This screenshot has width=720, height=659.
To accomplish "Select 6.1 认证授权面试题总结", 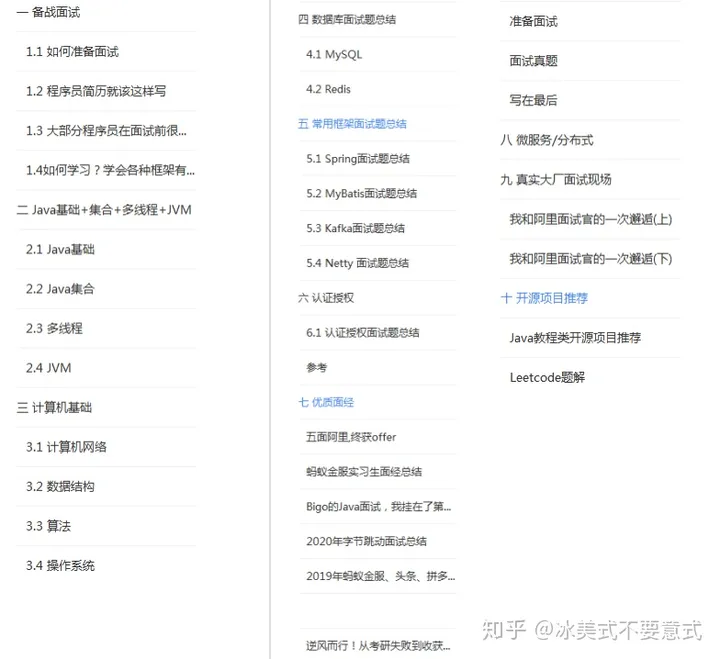I will coord(363,333).
